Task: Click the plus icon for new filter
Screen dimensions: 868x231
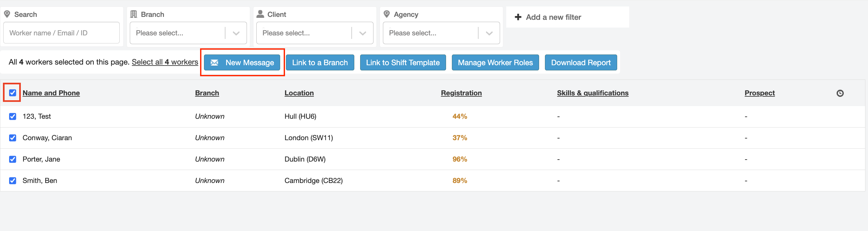Action: pyautogui.click(x=518, y=17)
